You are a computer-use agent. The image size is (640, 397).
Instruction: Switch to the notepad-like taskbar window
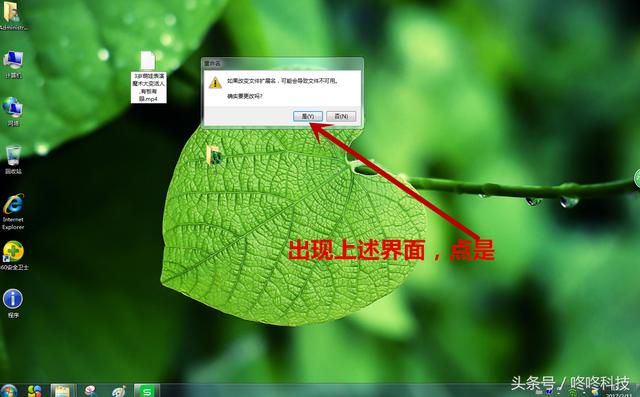pos(63,391)
